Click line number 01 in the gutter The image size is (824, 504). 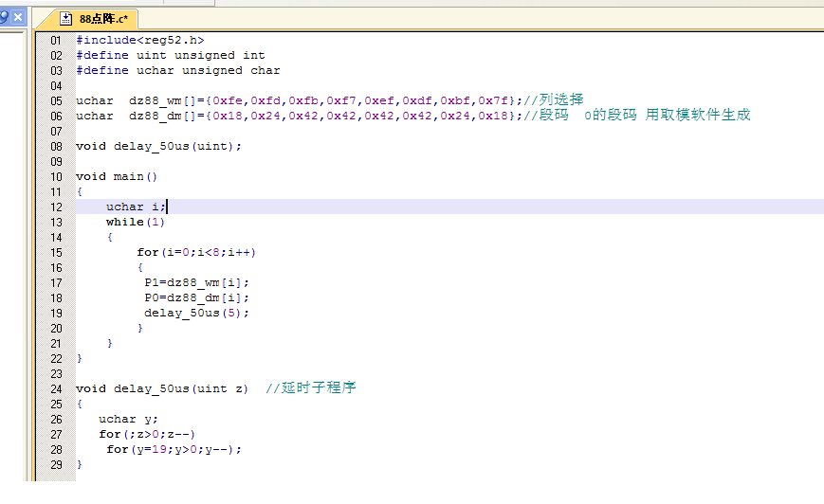[56, 41]
